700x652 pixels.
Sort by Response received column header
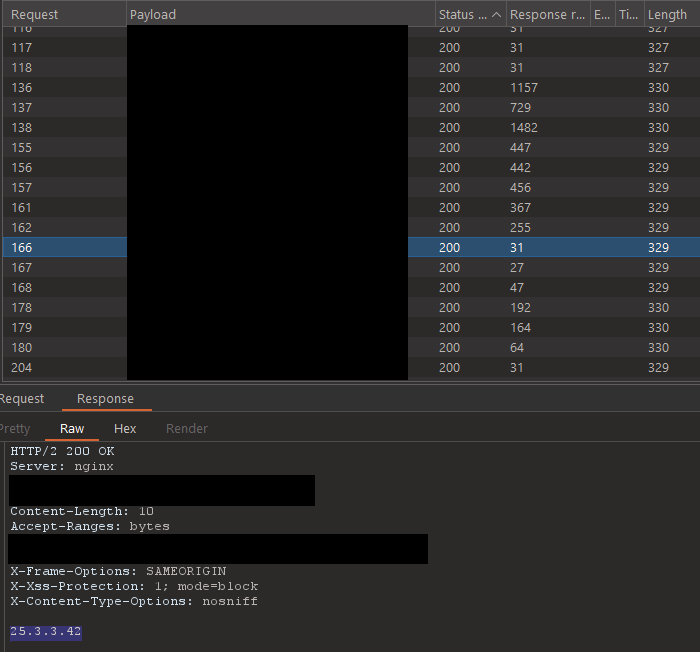[x=547, y=15]
